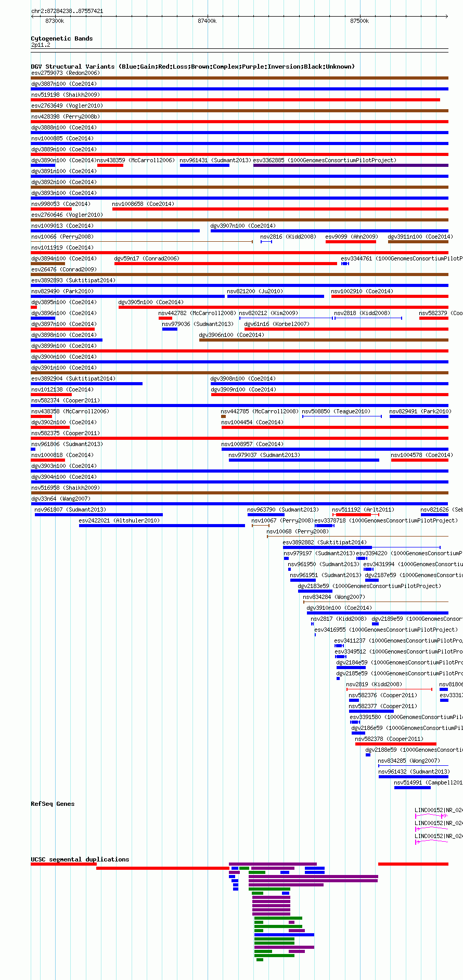
Task: Open variant nsv519198 (Shaikh2009)
Action: pyautogui.click(x=66, y=95)
